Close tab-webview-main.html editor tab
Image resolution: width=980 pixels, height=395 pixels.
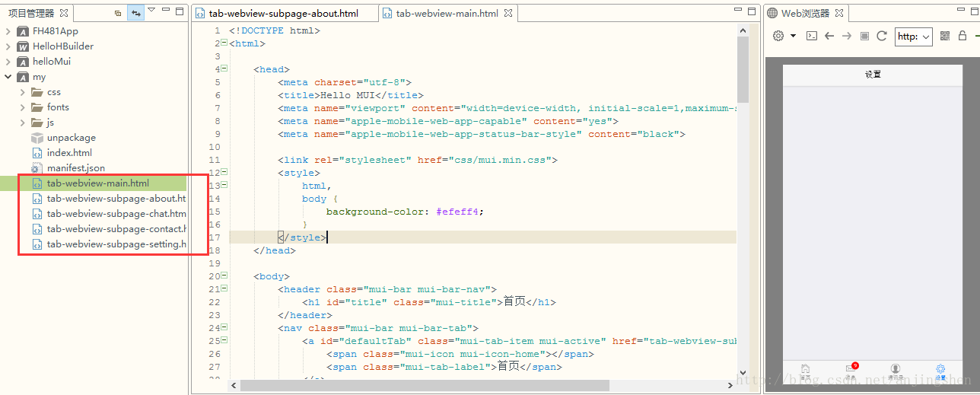click(x=508, y=13)
